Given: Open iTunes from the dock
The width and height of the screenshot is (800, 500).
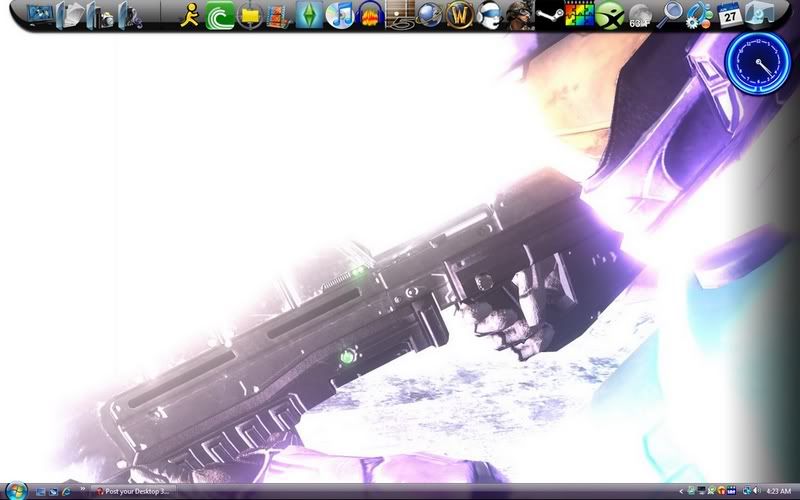Looking at the screenshot, I should 340,15.
